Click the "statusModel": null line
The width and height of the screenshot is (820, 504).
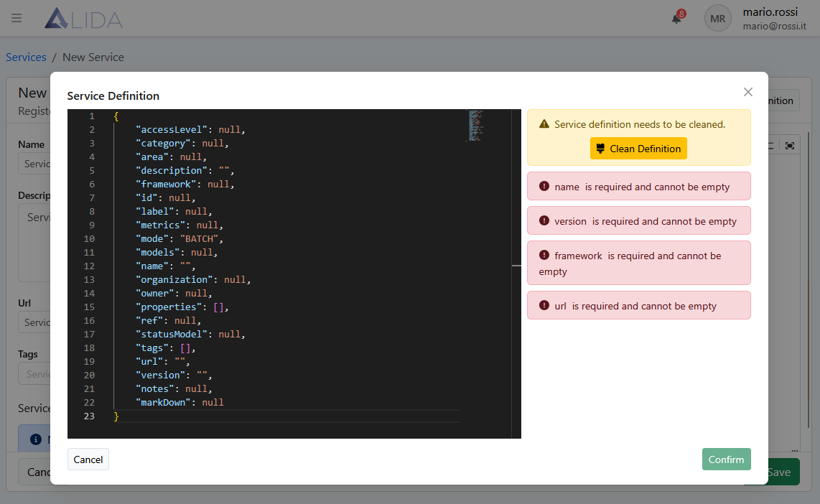coord(190,334)
